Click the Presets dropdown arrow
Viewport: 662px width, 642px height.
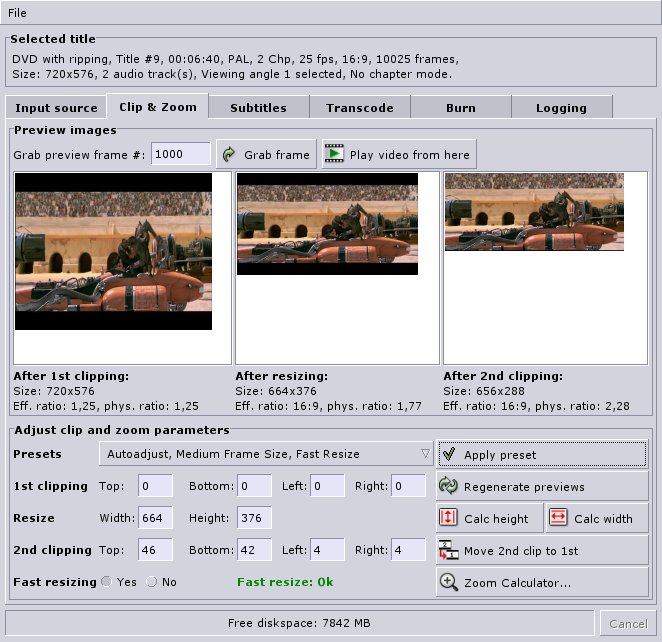(x=425, y=454)
